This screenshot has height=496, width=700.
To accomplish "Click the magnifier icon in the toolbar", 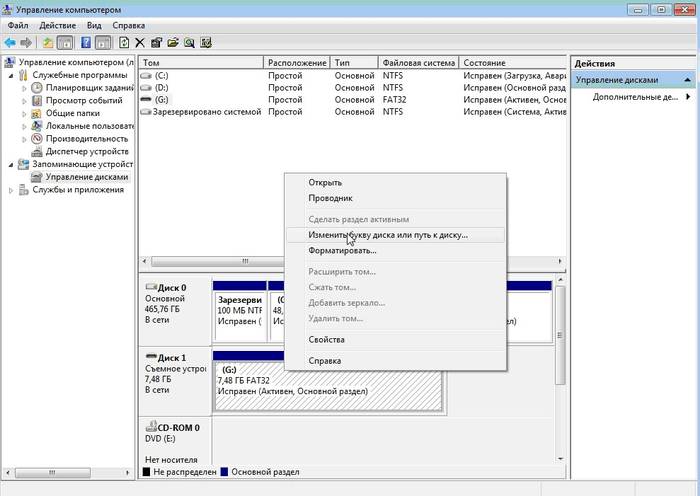I will [189, 43].
